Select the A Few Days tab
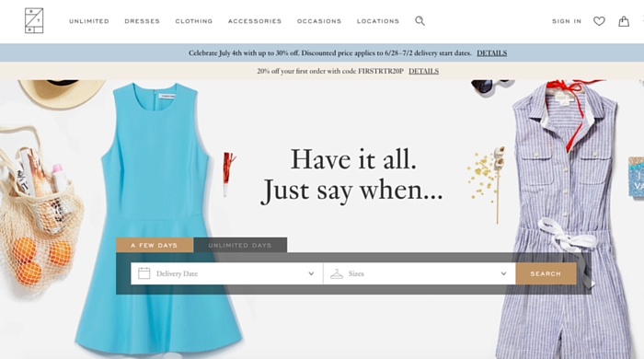The height and width of the screenshot is (359, 644). click(x=155, y=245)
